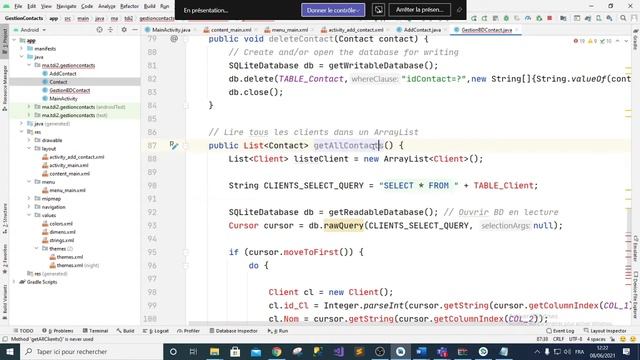Open the Refactor menu
This screenshot has width=640, height=360.
[x=129, y=7]
